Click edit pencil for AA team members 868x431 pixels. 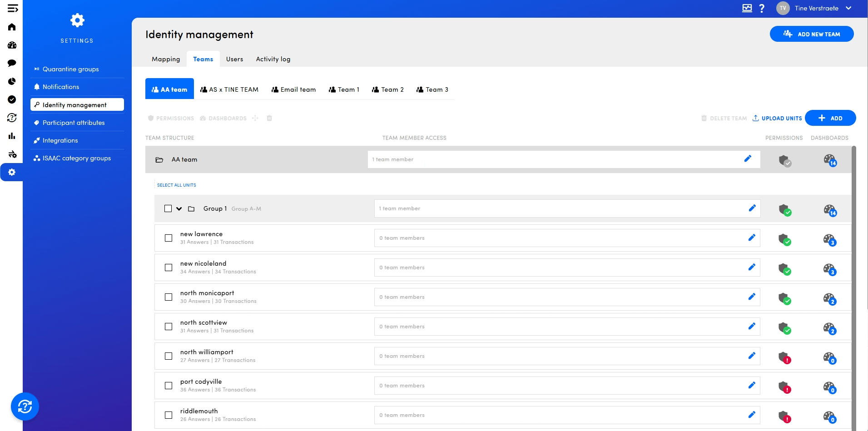(x=748, y=159)
